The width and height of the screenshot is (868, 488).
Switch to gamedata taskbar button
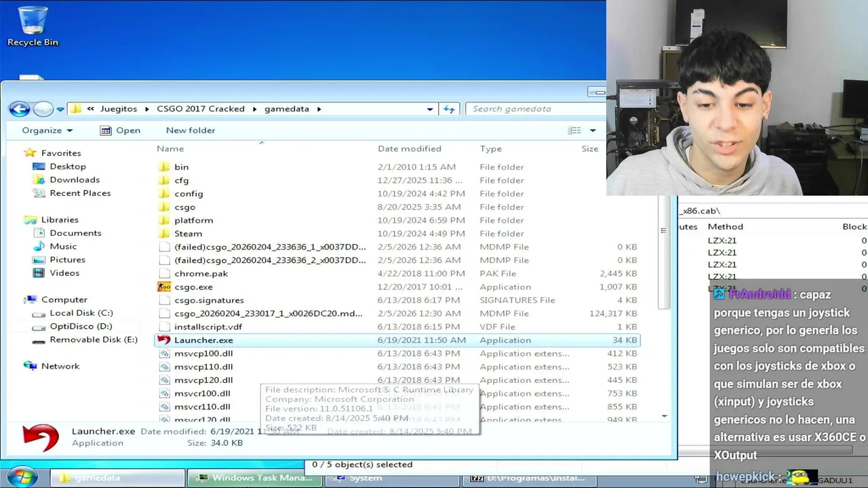pyautogui.click(x=117, y=478)
